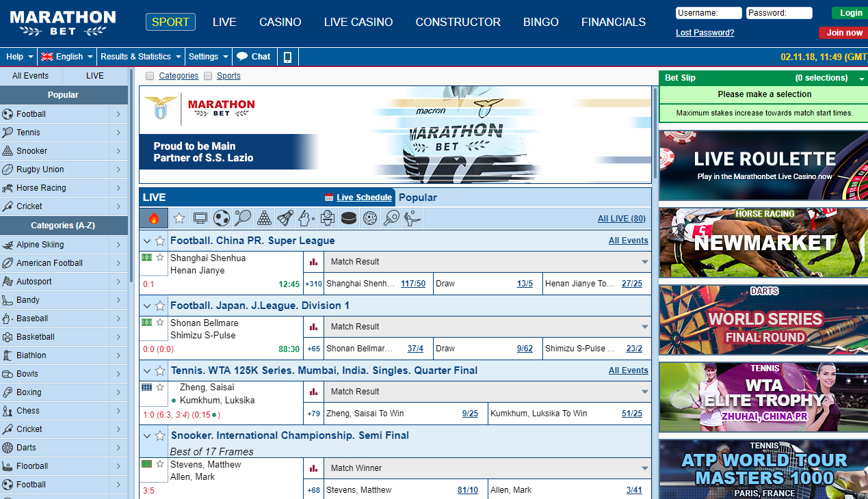Star the Zheng, Saisai vs Kumkhum match
This screenshot has height=499, width=868.
tap(160, 387)
